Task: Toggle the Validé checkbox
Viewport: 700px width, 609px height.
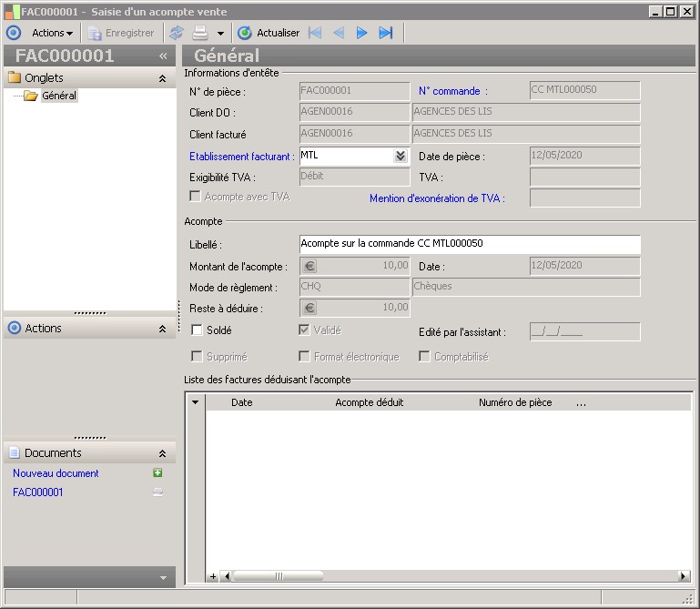Action: pos(306,330)
